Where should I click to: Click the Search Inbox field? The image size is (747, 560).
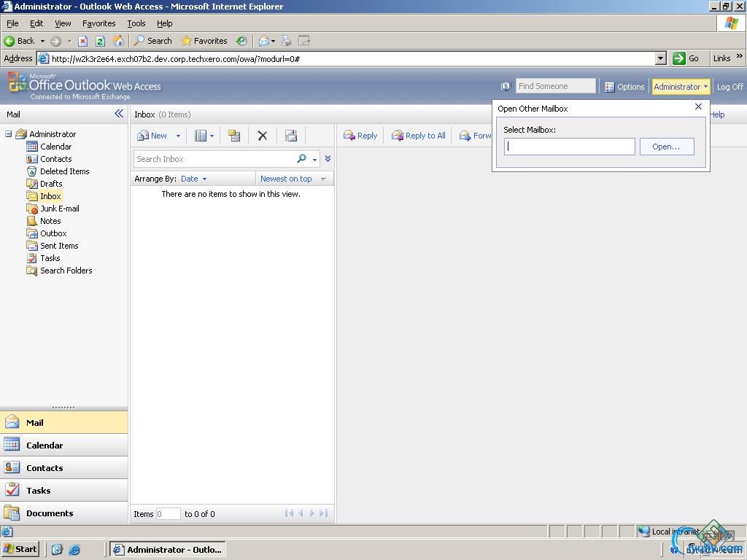click(214, 159)
